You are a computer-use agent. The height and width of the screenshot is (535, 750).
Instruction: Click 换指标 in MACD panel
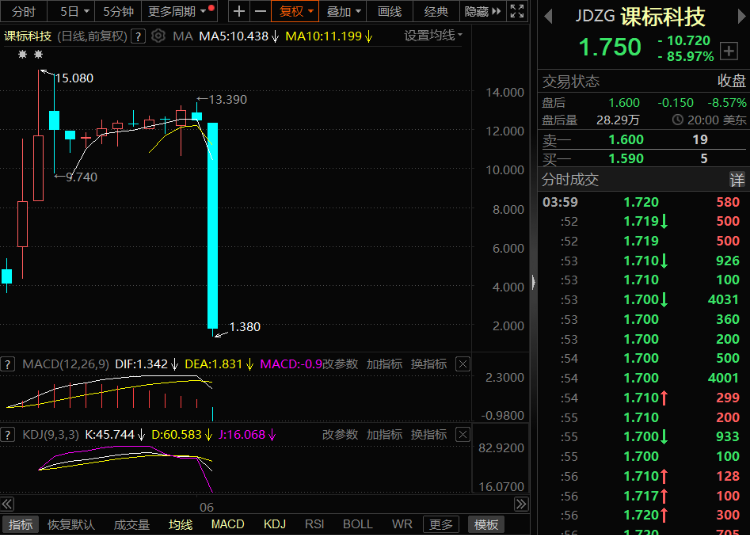pyautogui.click(x=429, y=364)
